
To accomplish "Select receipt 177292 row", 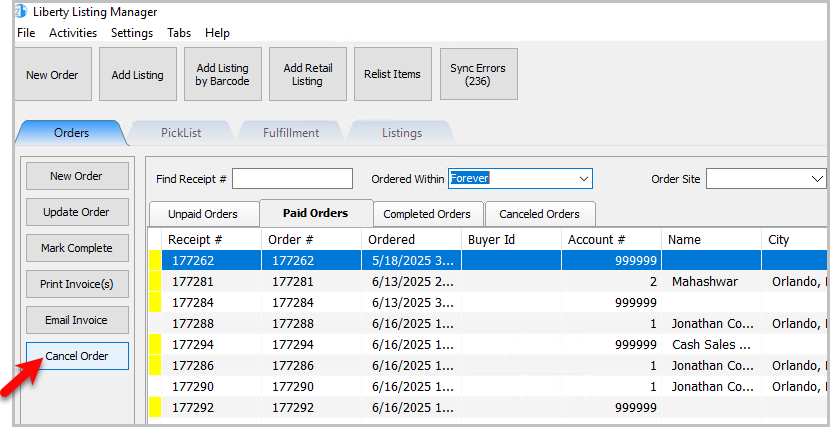I will click(x=488, y=408).
